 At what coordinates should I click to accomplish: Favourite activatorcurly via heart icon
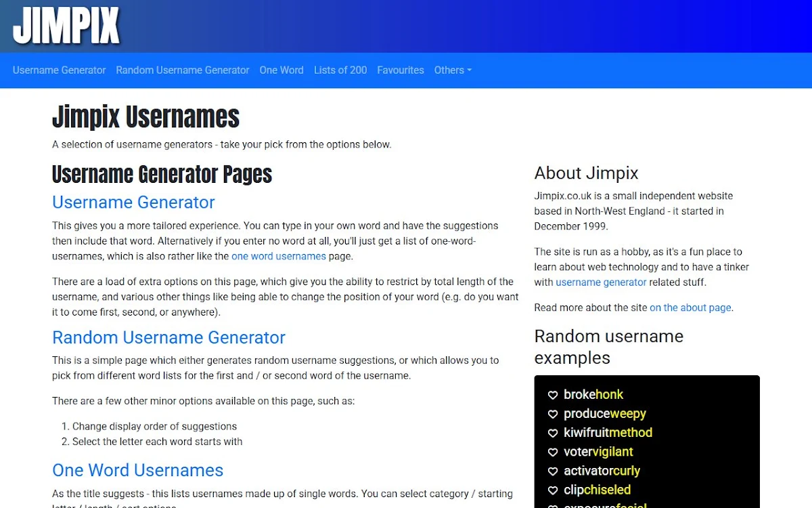pos(553,471)
